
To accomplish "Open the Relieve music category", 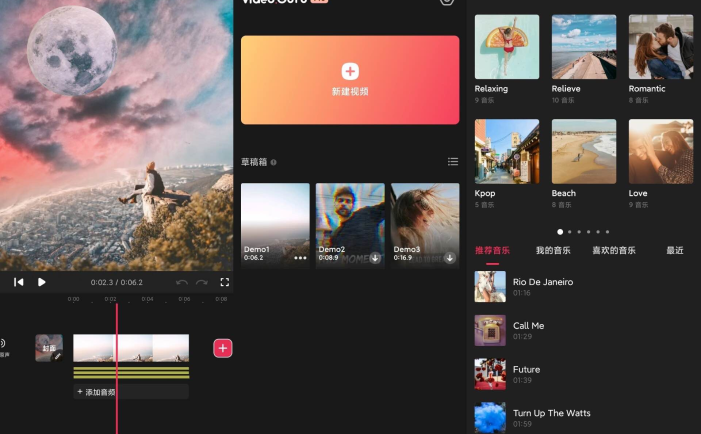I will click(584, 47).
